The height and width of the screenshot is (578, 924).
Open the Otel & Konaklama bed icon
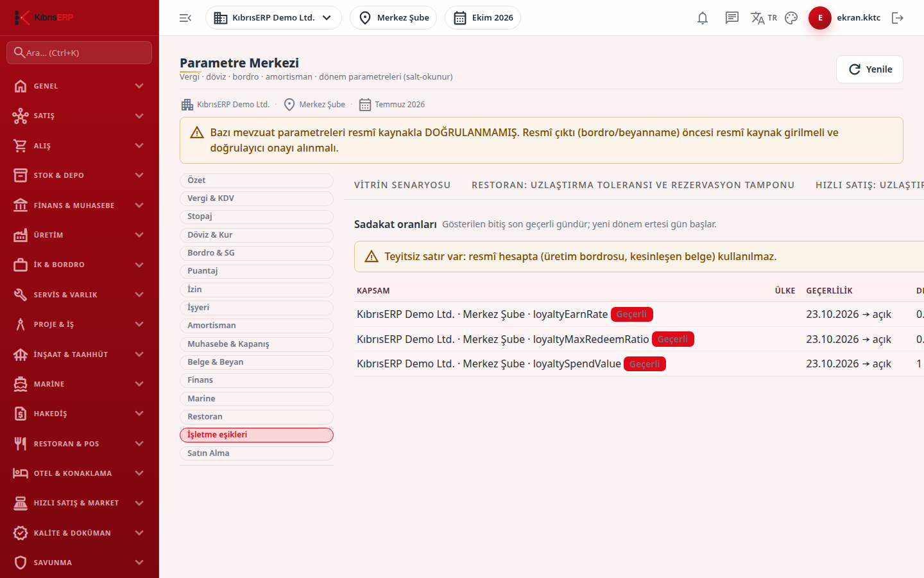pos(21,473)
